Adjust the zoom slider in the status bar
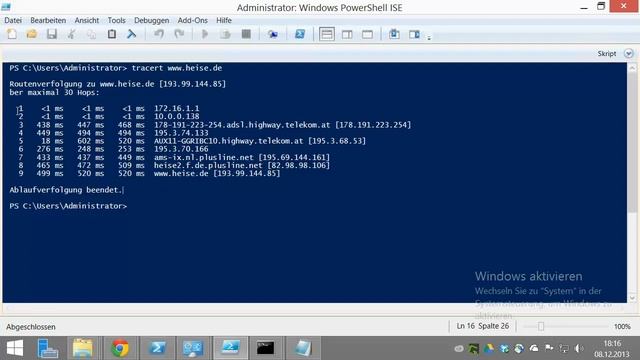This screenshot has height=360, width=640. pos(541,326)
